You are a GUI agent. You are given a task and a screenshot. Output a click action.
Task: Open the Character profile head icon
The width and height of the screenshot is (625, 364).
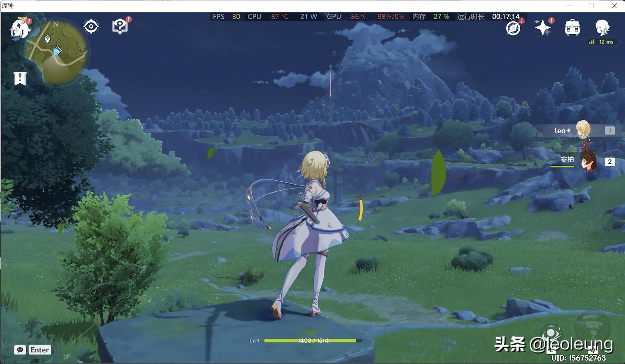(602, 28)
